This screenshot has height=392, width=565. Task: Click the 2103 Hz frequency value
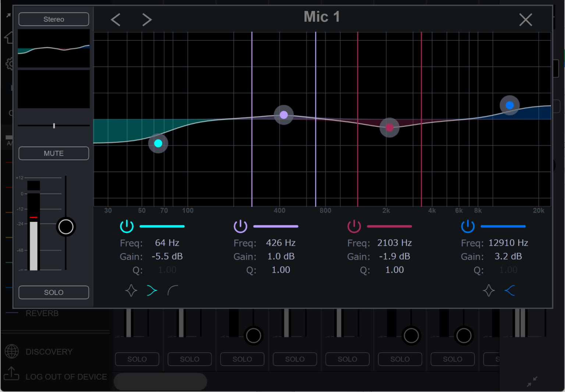pyautogui.click(x=394, y=243)
